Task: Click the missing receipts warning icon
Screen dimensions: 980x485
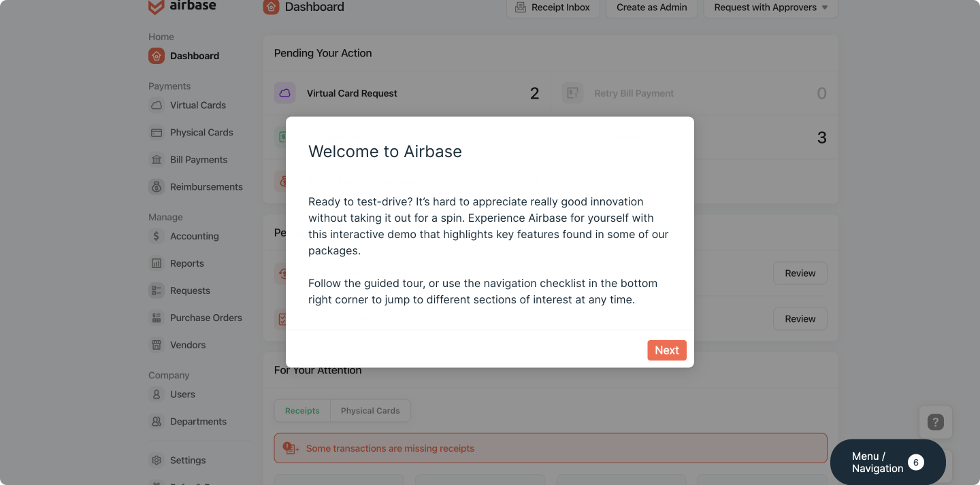Action: (x=291, y=448)
